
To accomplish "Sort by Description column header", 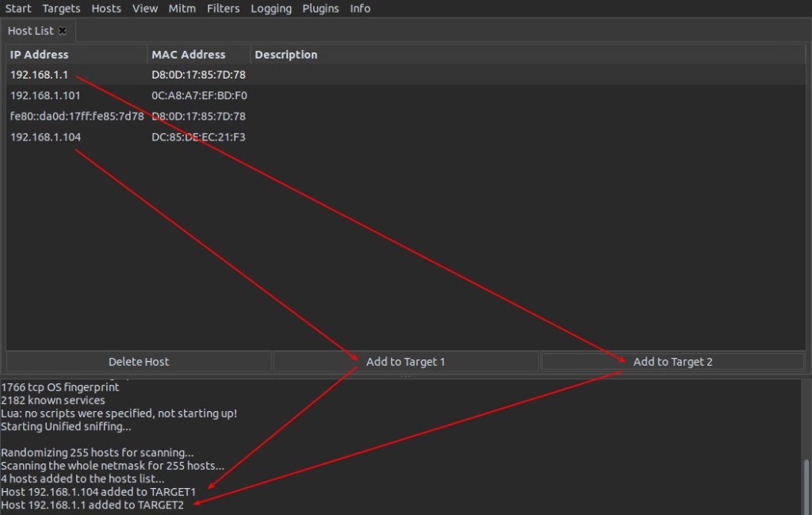I will pyautogui.click(x=286, y=55).
